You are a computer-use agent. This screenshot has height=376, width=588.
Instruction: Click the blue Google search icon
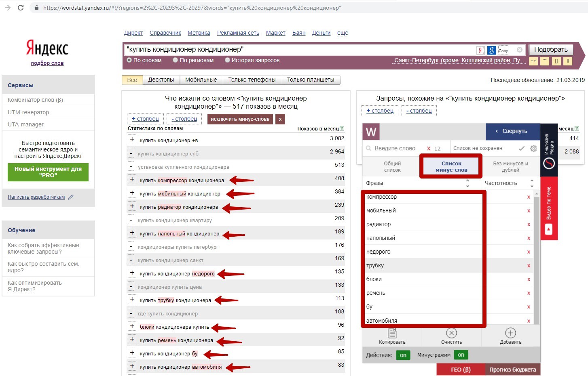pos(491,50)
